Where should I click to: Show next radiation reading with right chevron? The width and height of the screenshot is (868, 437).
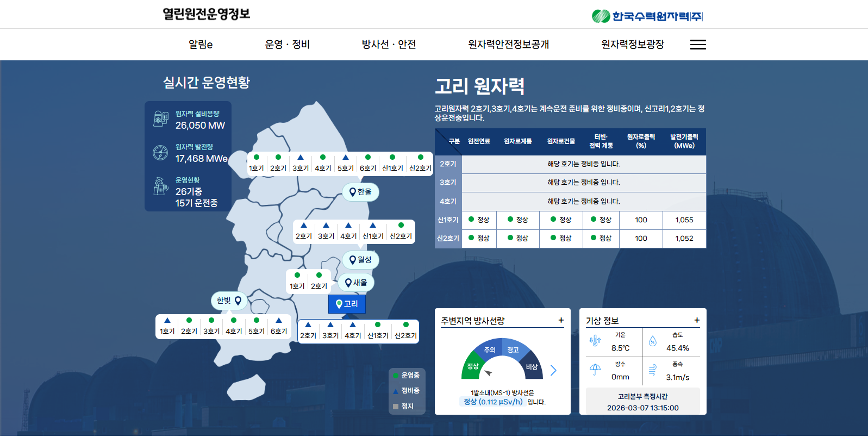pyautogui.click(x=553, y=370)
